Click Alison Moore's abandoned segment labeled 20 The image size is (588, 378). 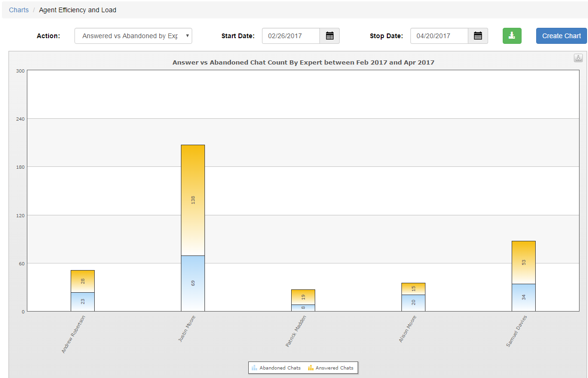(x=413, y=303)
